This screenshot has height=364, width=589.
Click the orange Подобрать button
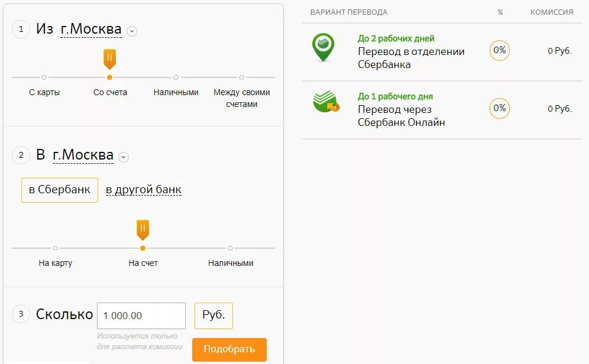[229, 349]
